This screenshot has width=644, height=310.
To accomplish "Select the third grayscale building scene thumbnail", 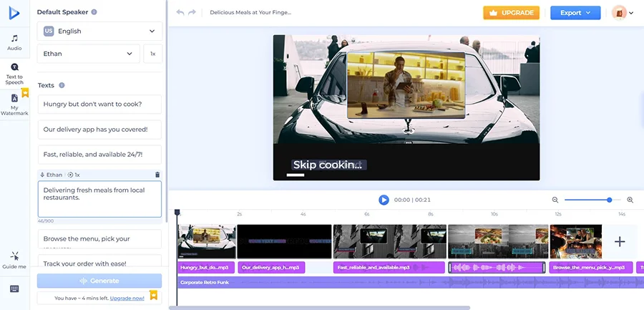I will click(390, 241).
